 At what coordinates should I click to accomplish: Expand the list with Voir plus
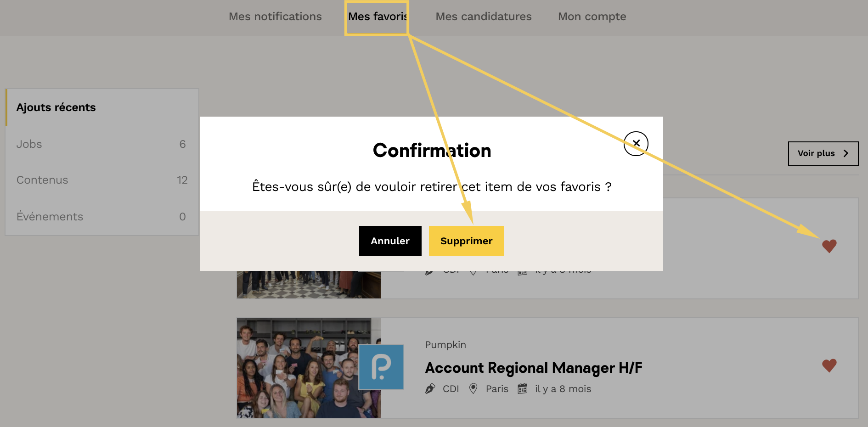[x=823, y=153]
